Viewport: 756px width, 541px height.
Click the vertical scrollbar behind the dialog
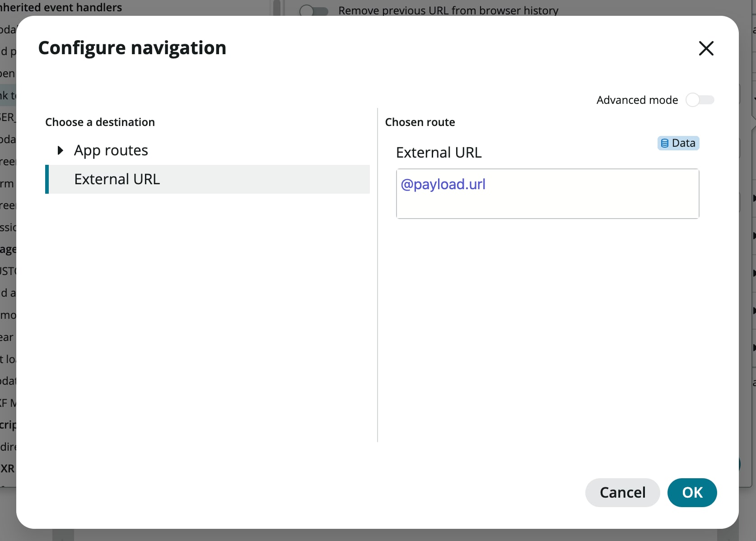click(276, 7)
